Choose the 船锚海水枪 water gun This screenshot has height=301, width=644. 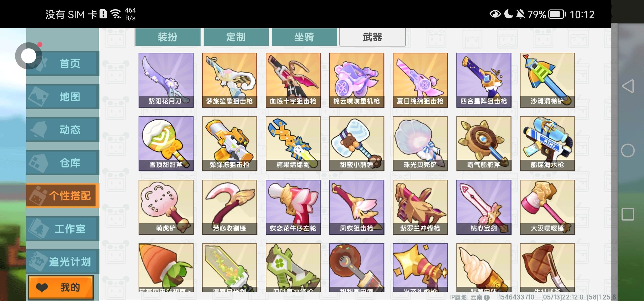547,144
